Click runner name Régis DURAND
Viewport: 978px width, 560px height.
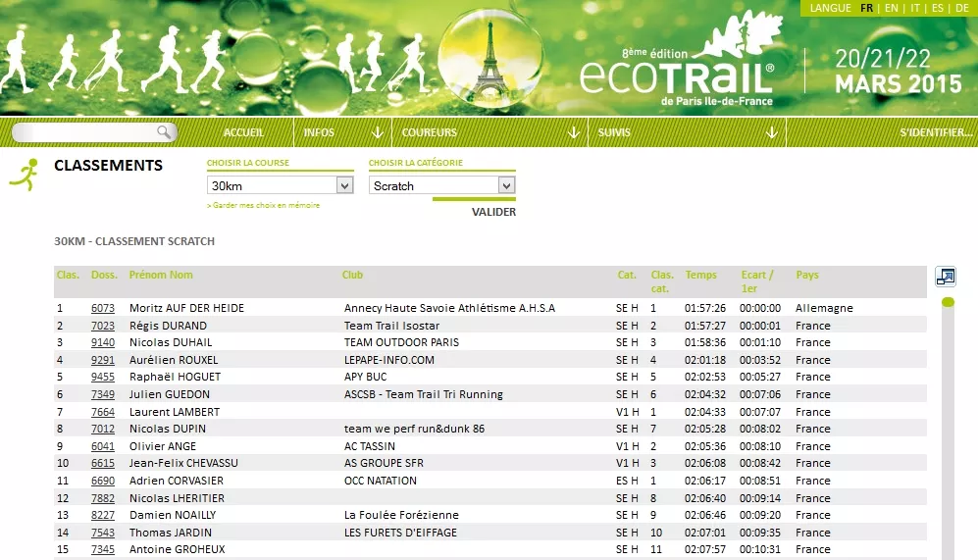point(168,326)
